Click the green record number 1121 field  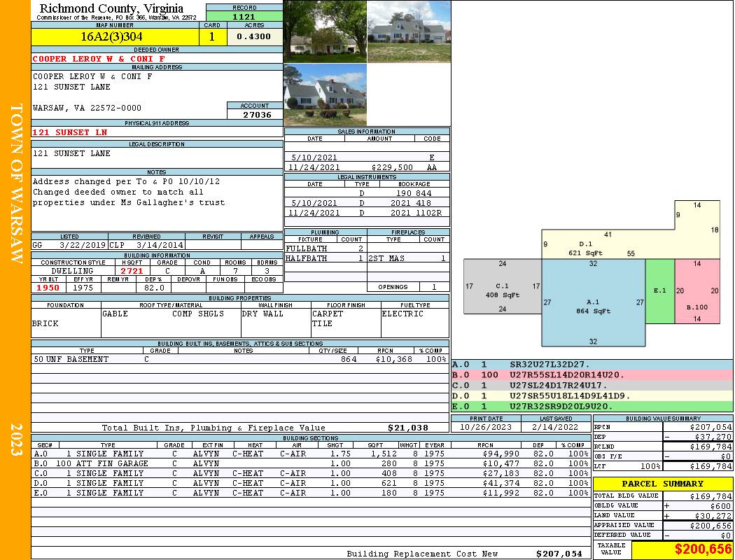(x=244, y=16)
